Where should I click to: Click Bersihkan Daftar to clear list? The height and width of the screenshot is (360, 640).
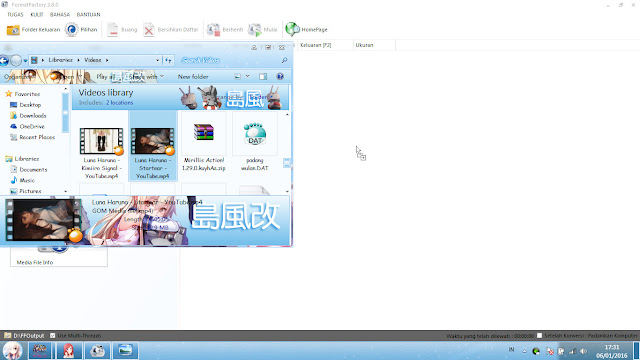coord(171,29)
